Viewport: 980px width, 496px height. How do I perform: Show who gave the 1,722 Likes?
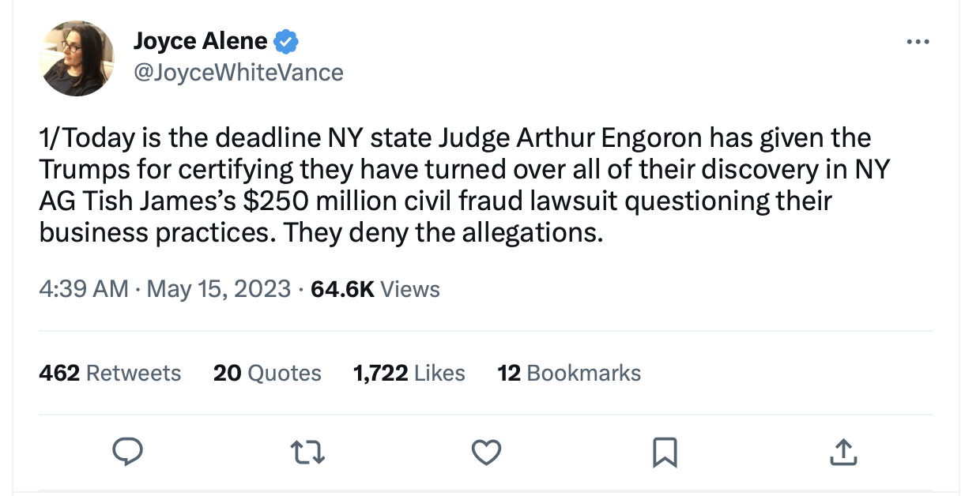point(409,373)
